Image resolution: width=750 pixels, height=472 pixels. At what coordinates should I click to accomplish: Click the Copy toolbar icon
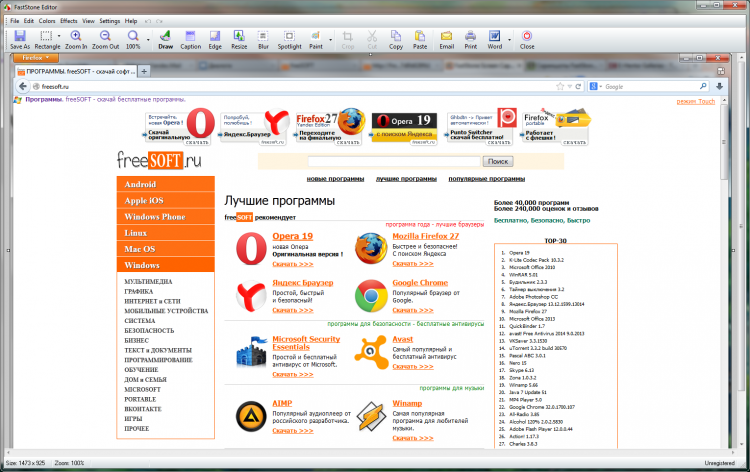pos(396,40)
